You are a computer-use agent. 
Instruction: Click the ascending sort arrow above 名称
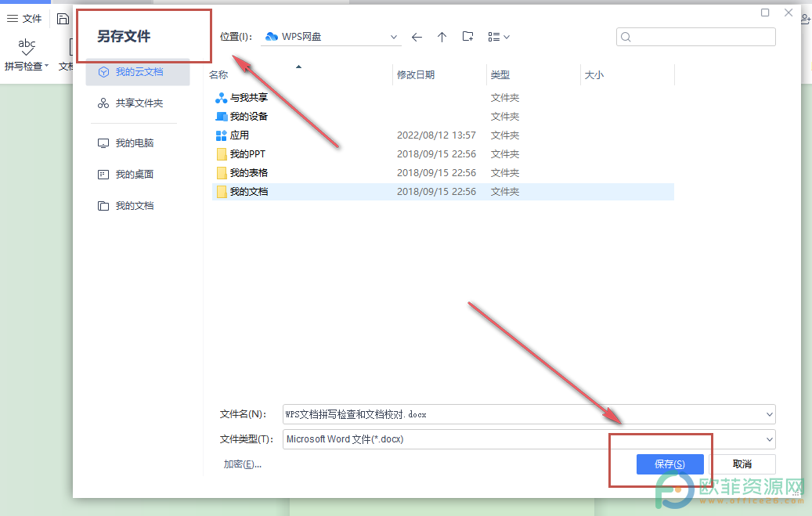tap(298, 67)
